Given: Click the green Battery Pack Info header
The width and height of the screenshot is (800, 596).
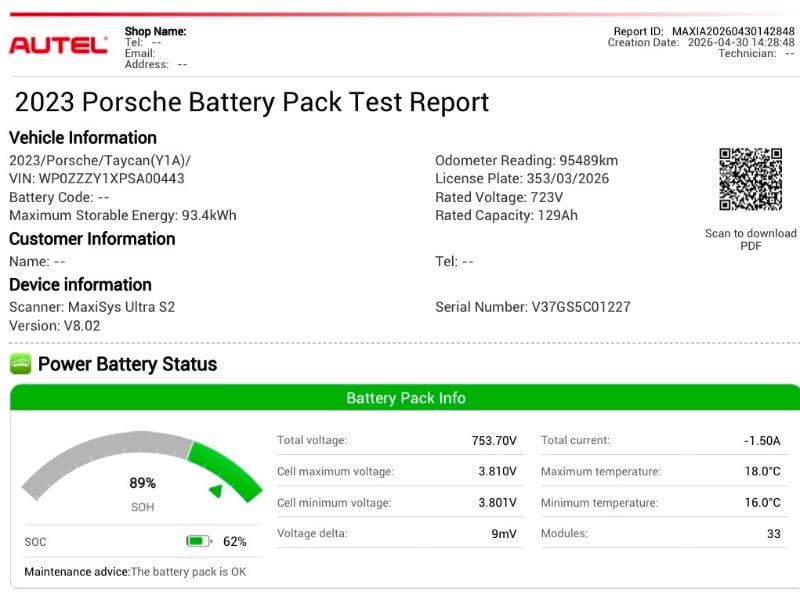Looking at the screenshot, I should (x=405, y=398).
